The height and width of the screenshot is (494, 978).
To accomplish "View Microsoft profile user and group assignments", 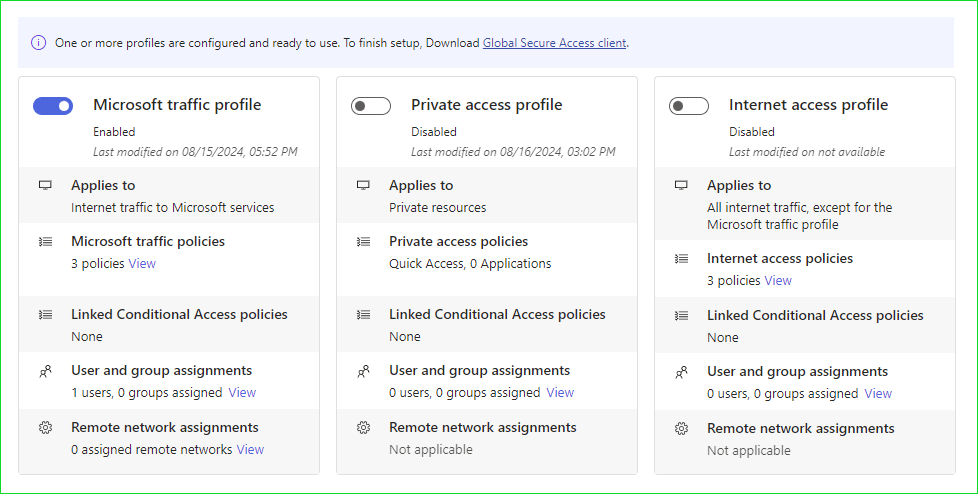I will (242, 392).
